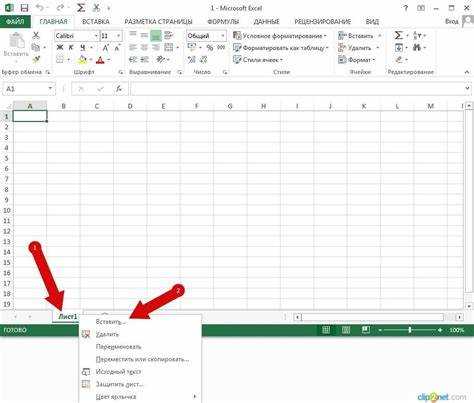Open the font size dropdown
The height and width of the screenshot is (403, 474).
click(118, 36)
